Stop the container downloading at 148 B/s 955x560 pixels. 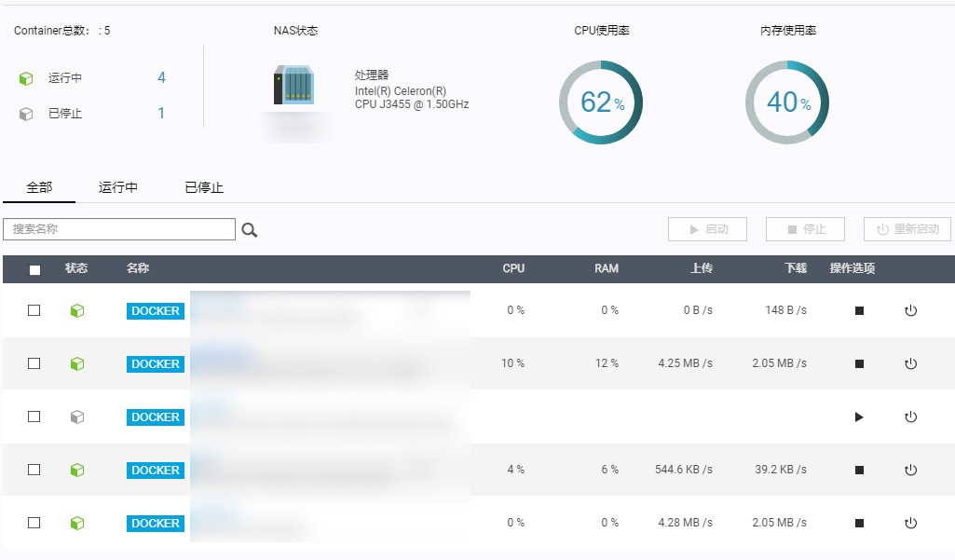pyautogui.click(x=859, y=311)
